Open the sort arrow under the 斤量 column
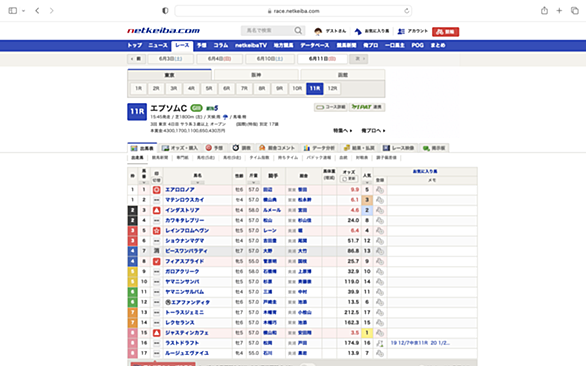586x366 pixels. (x=253, y=183)
